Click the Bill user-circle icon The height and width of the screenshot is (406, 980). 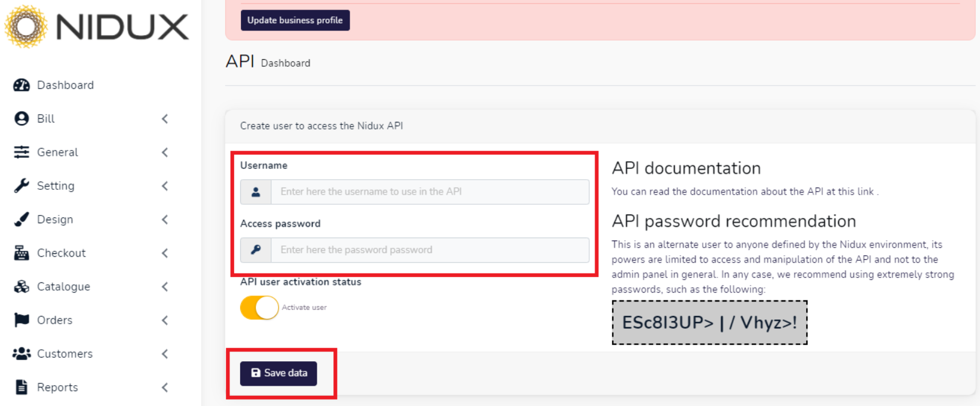[22, 119]
